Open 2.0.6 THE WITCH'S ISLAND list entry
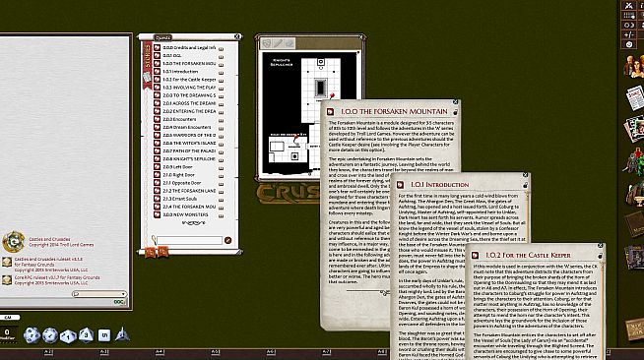The image size is (644, 360). tap(189, 143)
